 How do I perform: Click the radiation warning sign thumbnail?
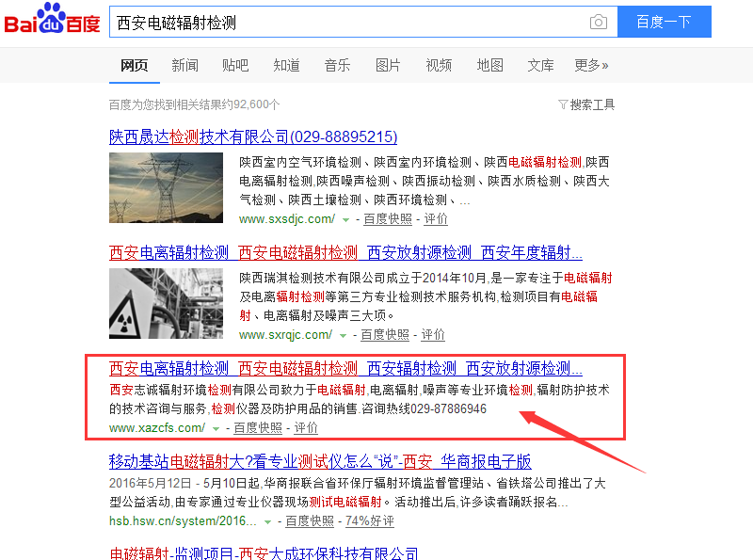click(167, 304)
